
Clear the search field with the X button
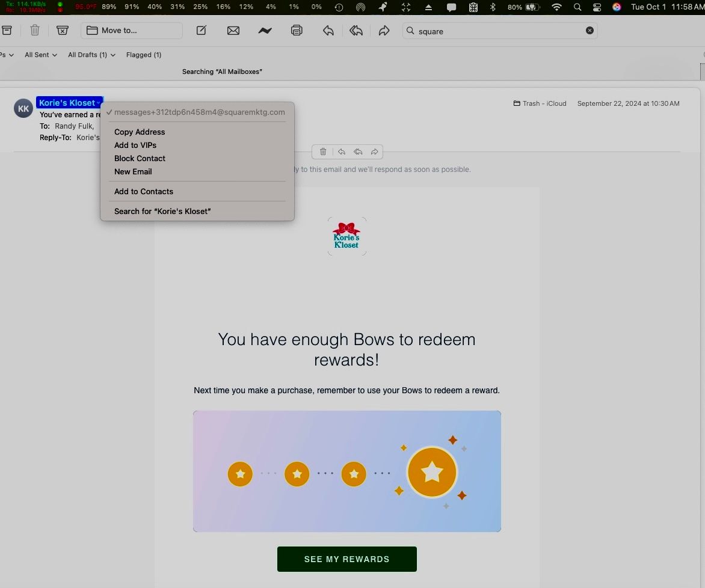[x=590, y=31]
